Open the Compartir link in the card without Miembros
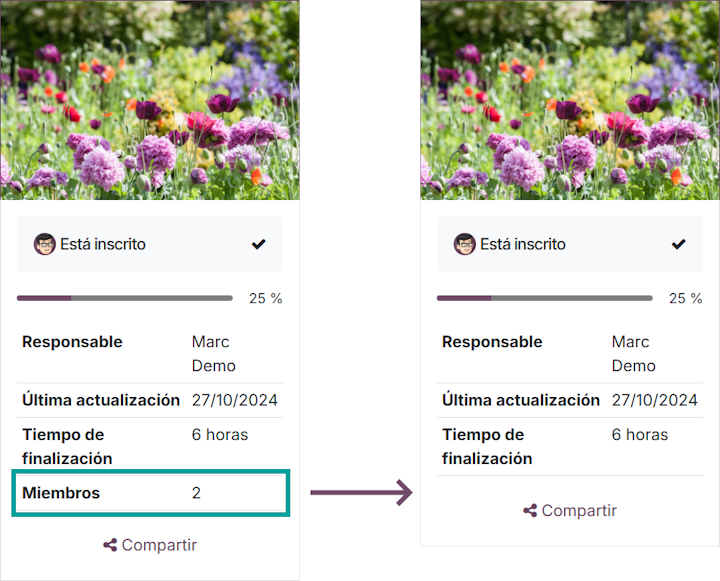The image size is (720, 581). click(579, 511)
